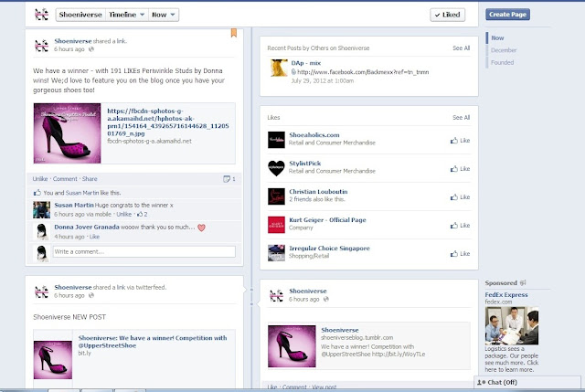The image size is (585, 392).
Task: Click Shoeniverse avatar on the tumblr post
Action: pyautogui.click(x=276, y=295)
